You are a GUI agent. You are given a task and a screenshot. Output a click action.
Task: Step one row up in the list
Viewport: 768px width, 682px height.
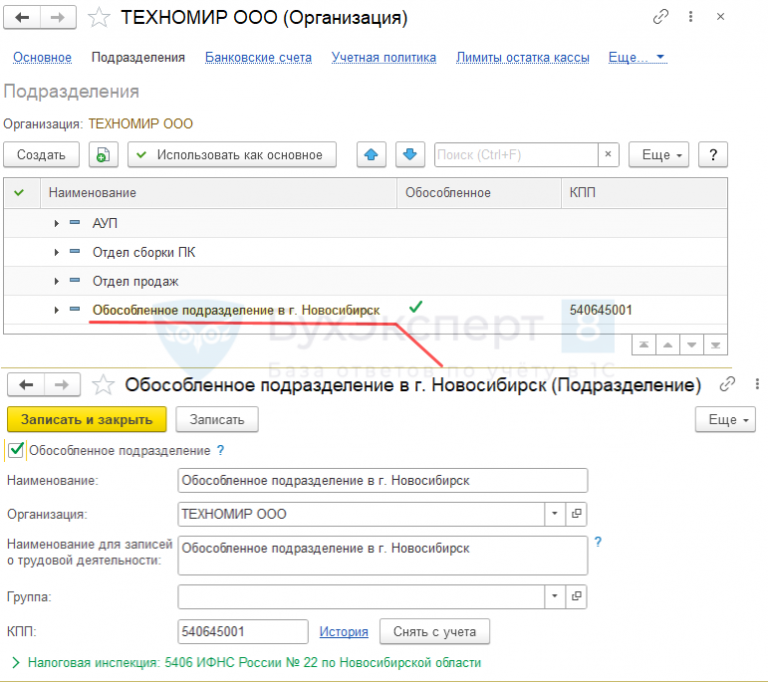pos(667,345)
